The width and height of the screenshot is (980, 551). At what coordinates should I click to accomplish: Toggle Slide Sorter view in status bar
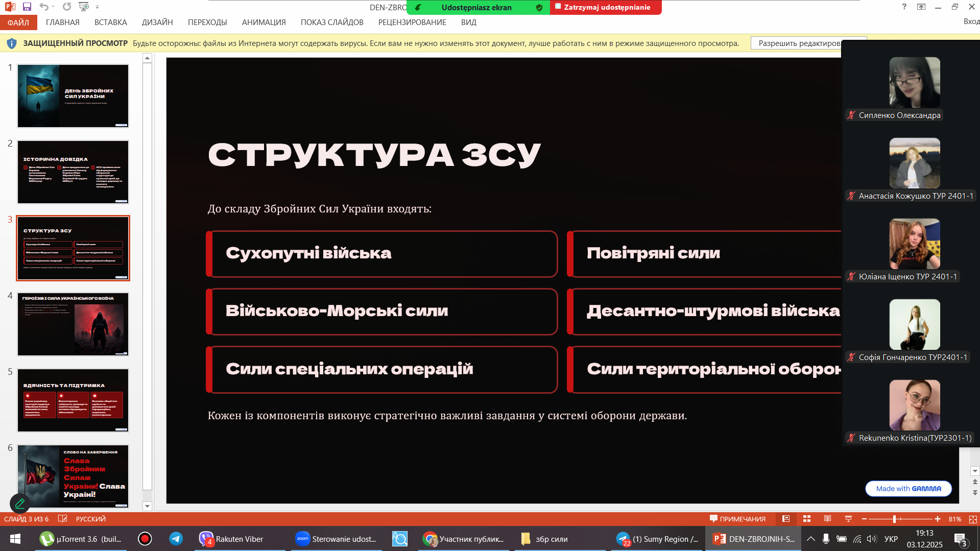pos(807,519)
